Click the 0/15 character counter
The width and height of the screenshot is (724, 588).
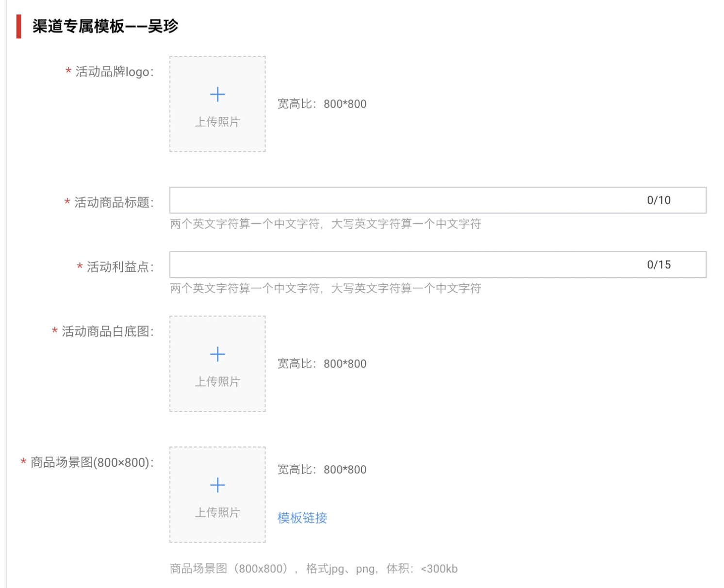[x=659, y=264]
